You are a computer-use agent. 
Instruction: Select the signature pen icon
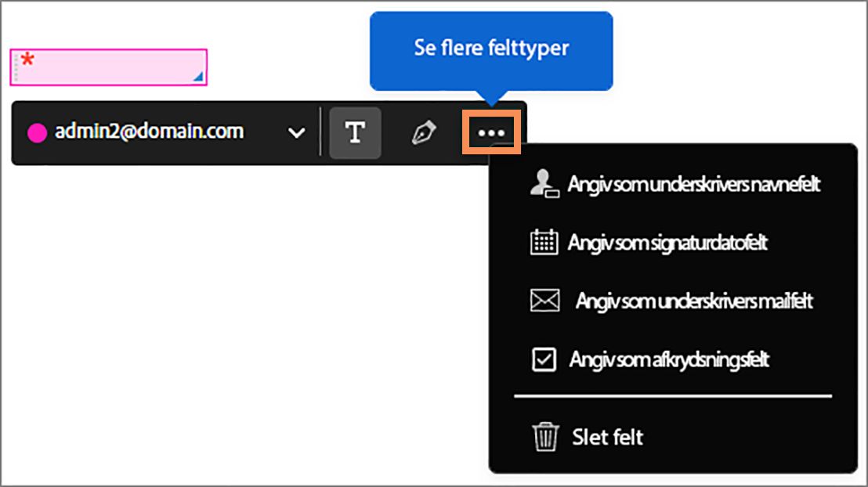[424, 132]
